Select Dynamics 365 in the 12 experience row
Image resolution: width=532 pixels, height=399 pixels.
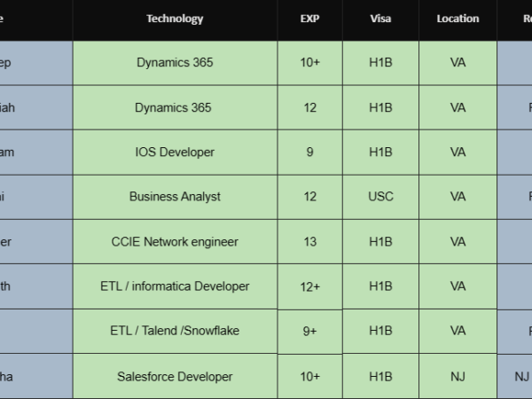pyautogui.click(x=175, y=108)
